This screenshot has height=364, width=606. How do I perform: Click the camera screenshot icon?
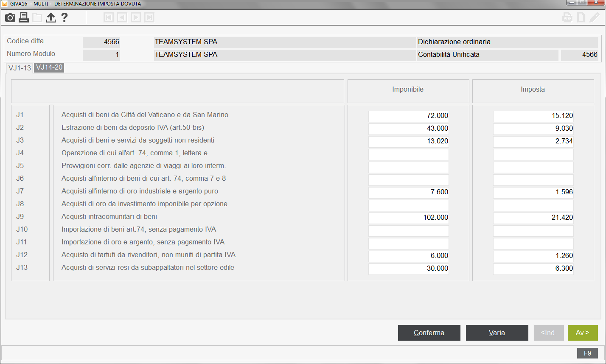pos(10,17)
